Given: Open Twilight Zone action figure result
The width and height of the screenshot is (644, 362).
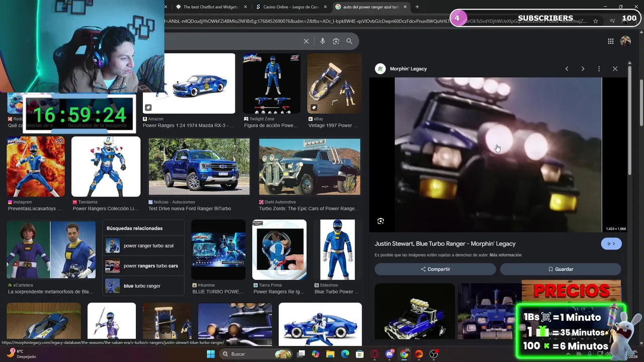Looking at the screenshot, I should [x=272, y=83].
